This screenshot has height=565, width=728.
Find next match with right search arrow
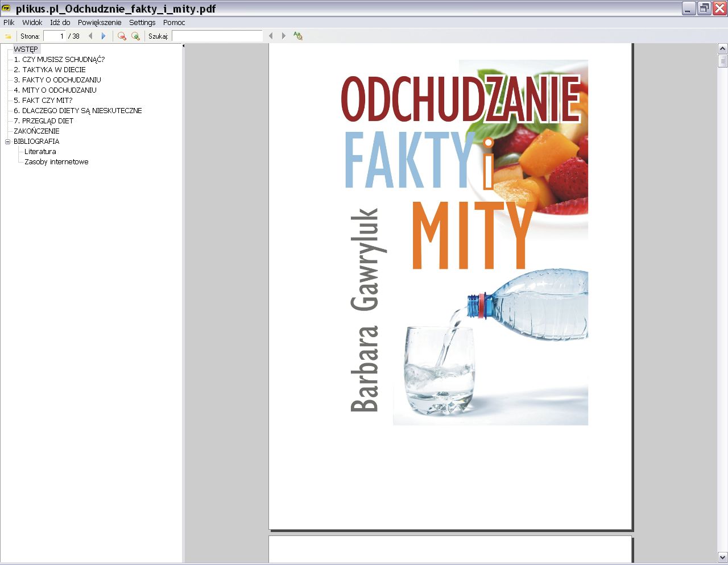click(283, 35)
